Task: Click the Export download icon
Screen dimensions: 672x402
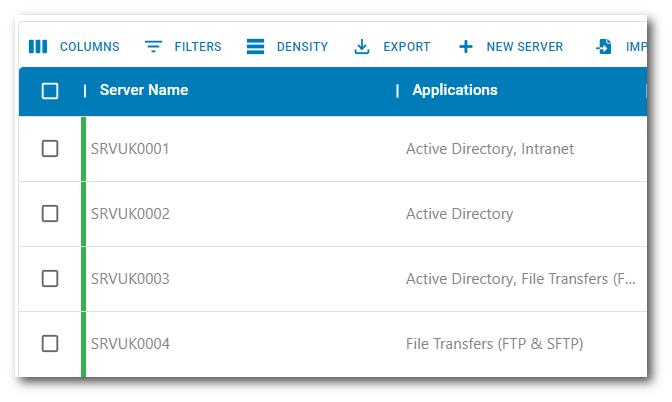Action: coord(362,47)
